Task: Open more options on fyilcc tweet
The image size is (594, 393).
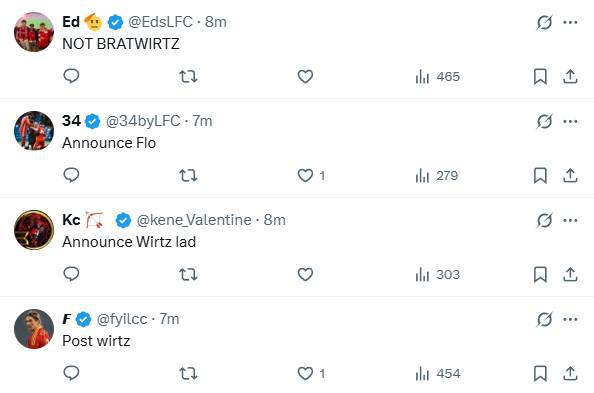Action: pyautogui.click(x=570, y=319)
